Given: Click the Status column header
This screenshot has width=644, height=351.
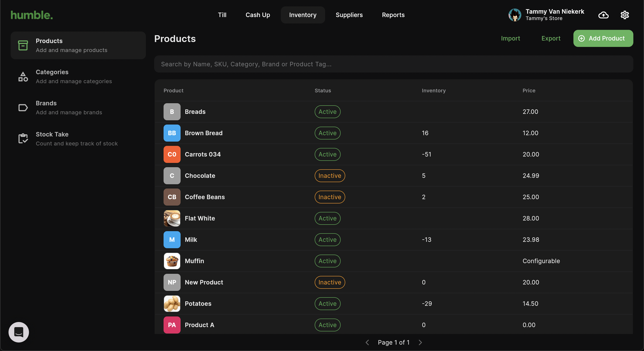Looking at the screenshot, I should (323, 90).
